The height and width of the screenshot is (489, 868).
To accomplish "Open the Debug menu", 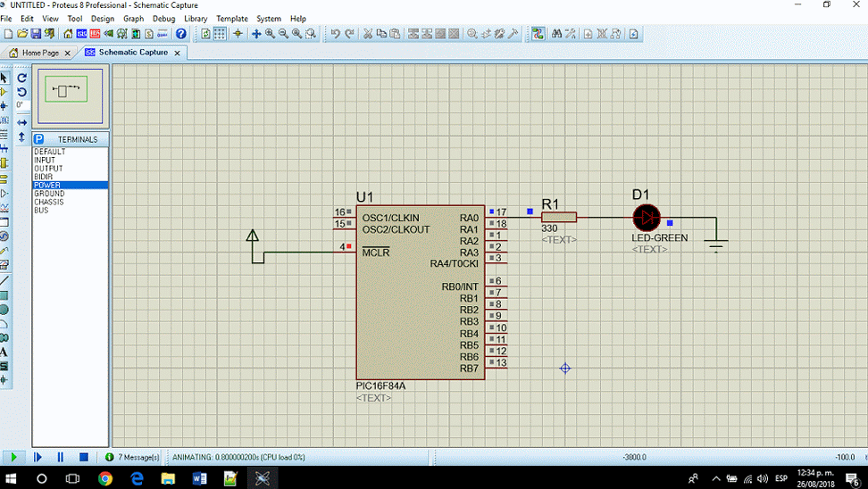I will coord(163,19).
